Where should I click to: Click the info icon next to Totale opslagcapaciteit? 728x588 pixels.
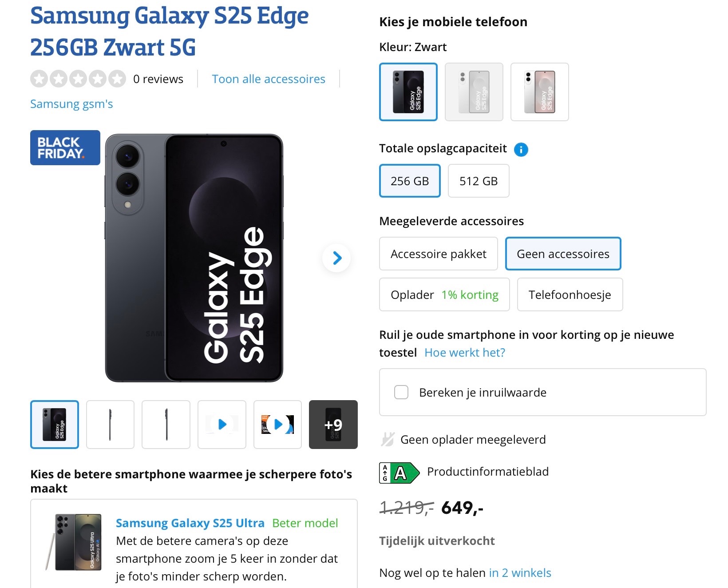[522, 149]
